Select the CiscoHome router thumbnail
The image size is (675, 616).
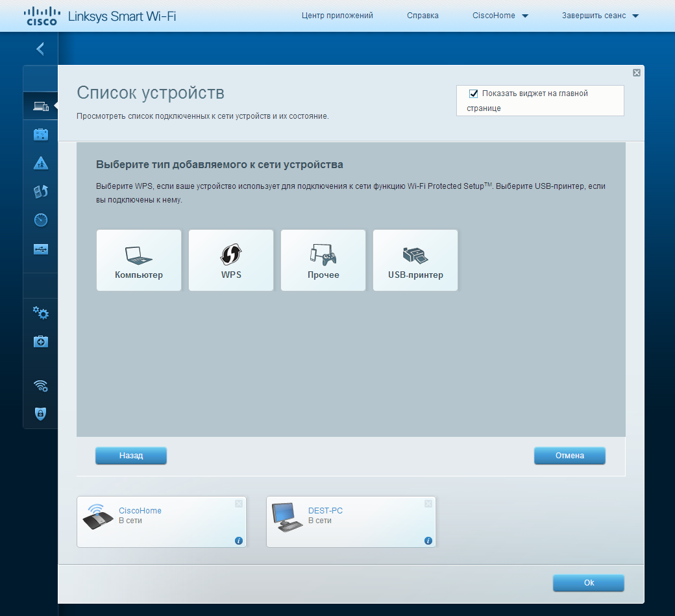(98, 517)
